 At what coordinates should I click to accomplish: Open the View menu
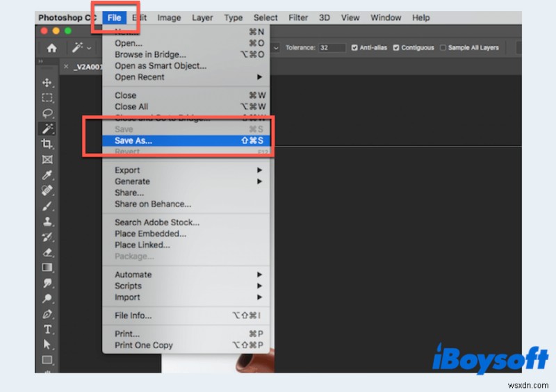point(350,18)
